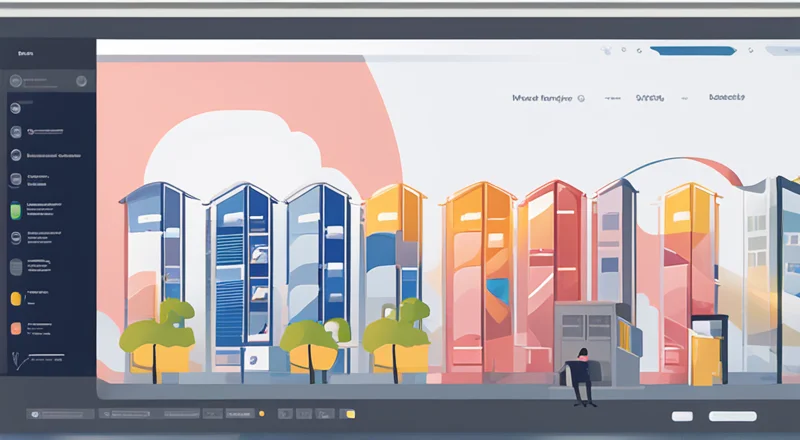Image resolution: width=800 pixels, height=440 pixels.
Task: Click the yellow icon in the left sidebar
Action: pyautogui.click(x=15, y=298)
